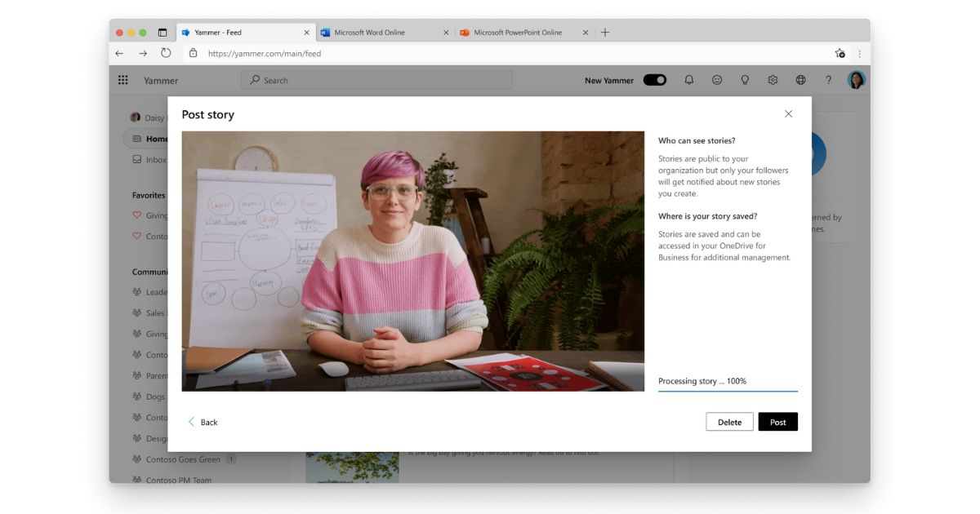The image size is (980, 514).
Task: Open the settings gear in Yammer header
Action: (x=773, y=80)
